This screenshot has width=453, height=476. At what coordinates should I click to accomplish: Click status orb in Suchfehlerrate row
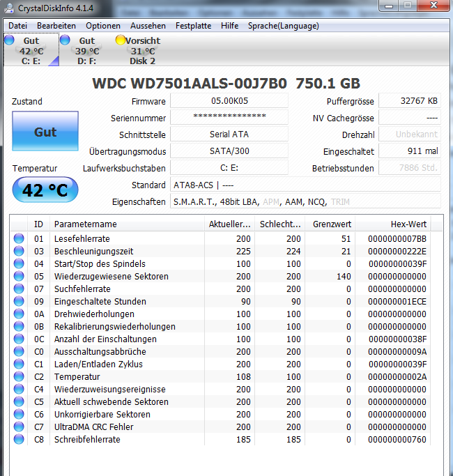pos(19,289)
